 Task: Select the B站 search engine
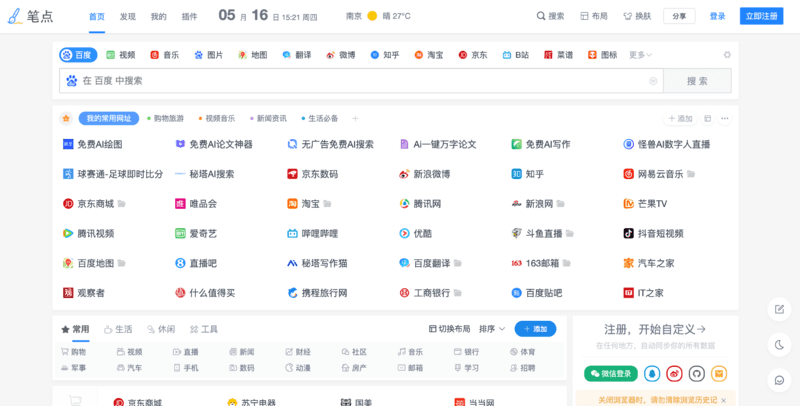(x=515, y=55)
